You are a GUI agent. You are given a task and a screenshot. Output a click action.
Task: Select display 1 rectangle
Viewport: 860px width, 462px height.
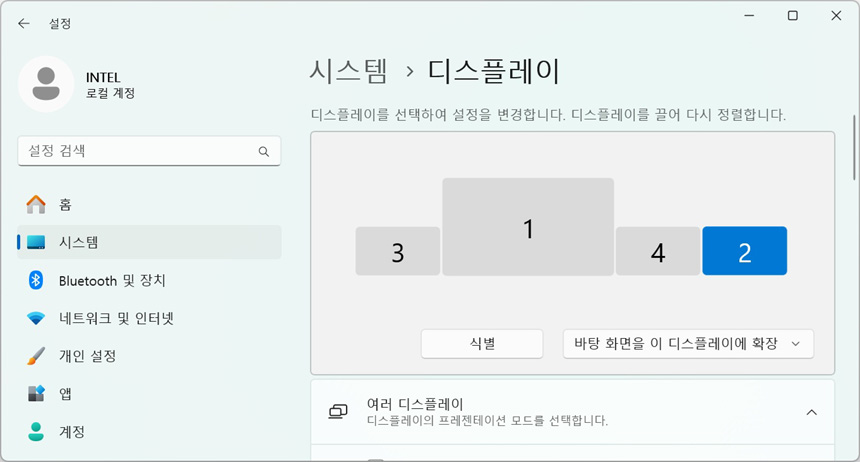point(528,227)
